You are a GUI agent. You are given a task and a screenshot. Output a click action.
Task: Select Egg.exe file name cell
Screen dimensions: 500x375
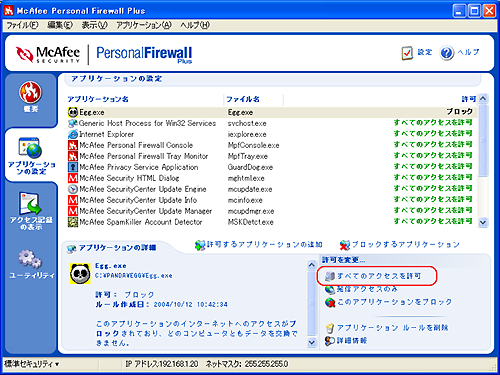click(x=240, y=112)
